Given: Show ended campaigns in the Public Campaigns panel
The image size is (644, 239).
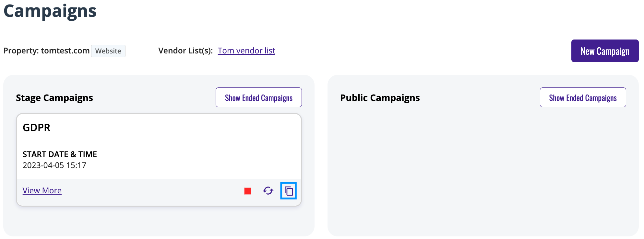Looking at the screenshot, I should click(x=583, y=97).
